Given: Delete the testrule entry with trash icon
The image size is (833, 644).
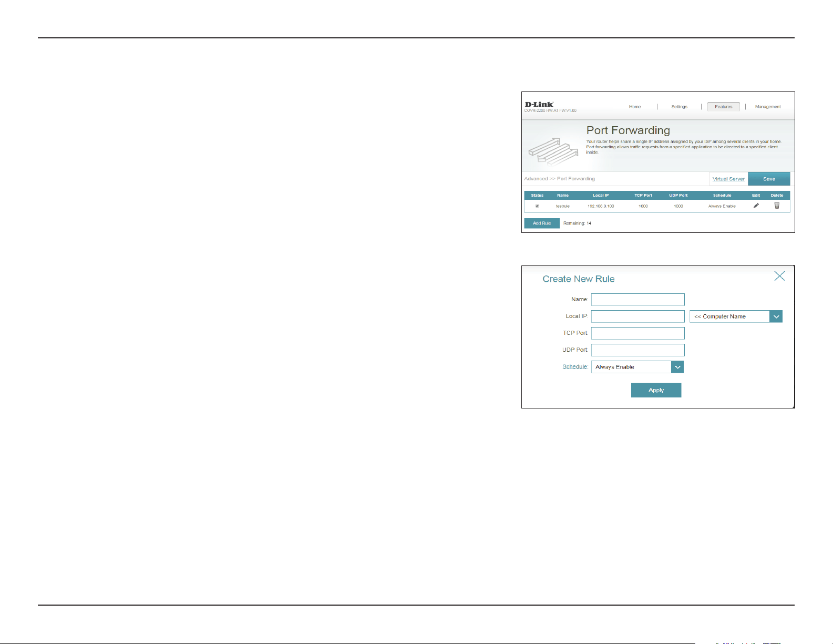Looking at the screenshot, I should [777, 206].
